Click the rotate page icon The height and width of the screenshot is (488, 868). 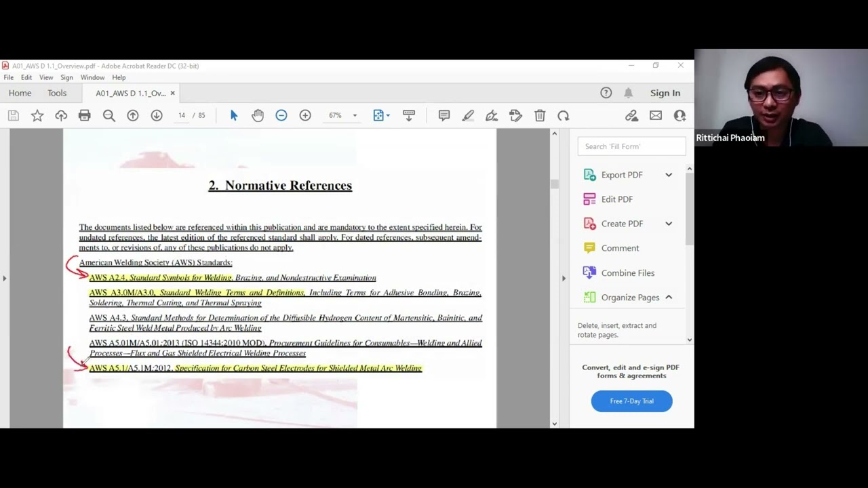(564, 116)
